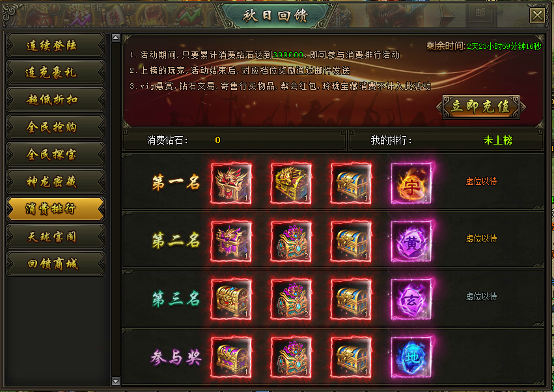This screenshot has width=554, height=392.
Task: Open the 神龙密藏 tab
Action: (55, 182)
